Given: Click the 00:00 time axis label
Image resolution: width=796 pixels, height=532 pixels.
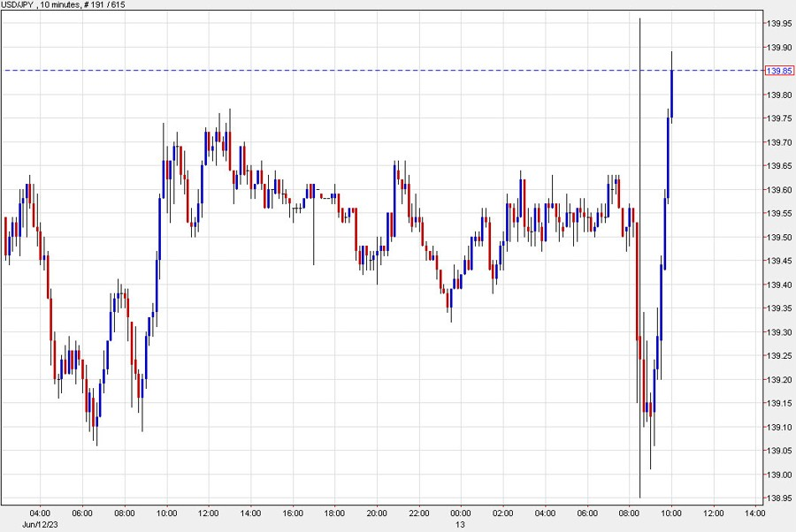Looking at the screenshot, I should (461, 513).
